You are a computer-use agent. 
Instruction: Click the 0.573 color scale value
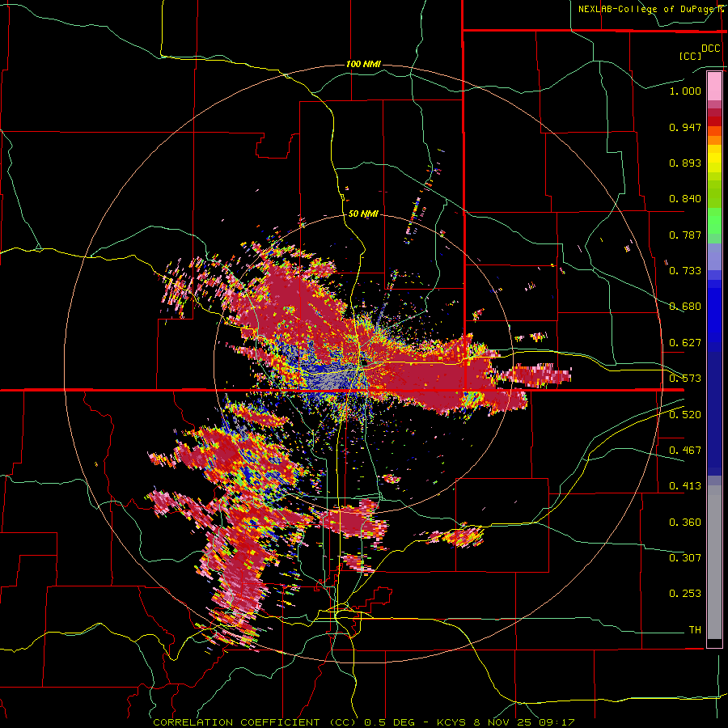[685, 379]
